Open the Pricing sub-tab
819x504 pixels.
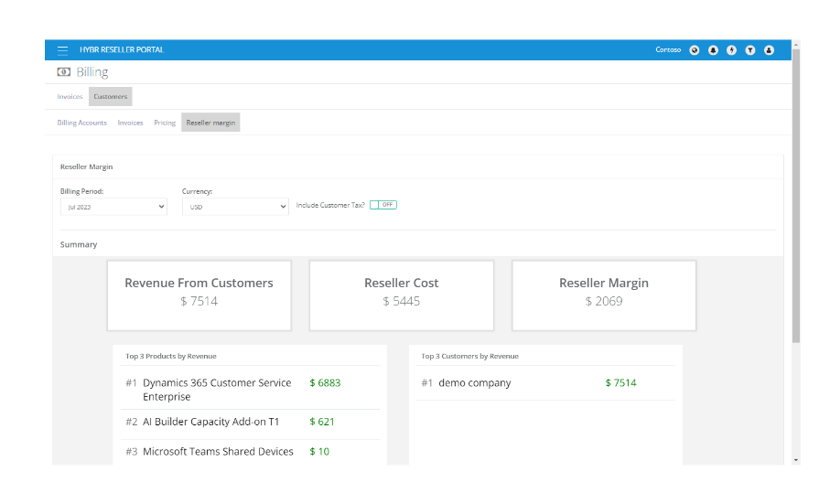click(165, 123)
